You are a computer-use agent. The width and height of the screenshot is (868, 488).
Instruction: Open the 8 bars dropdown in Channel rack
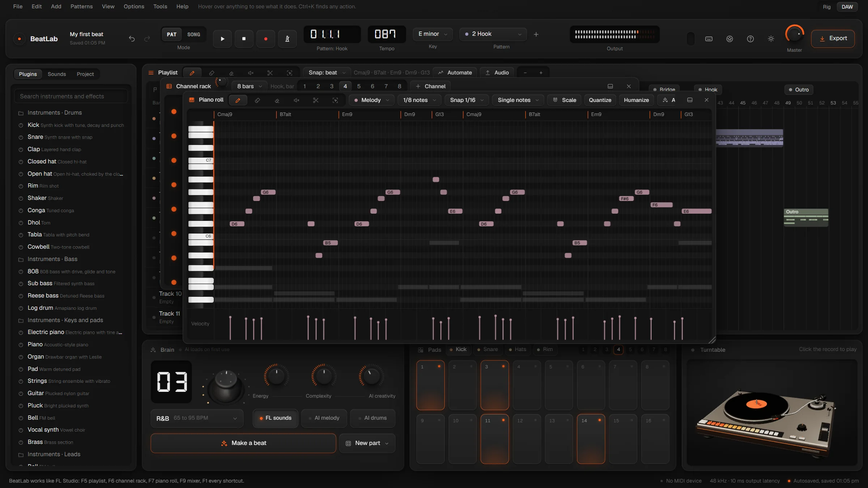[x=249, y=86]
